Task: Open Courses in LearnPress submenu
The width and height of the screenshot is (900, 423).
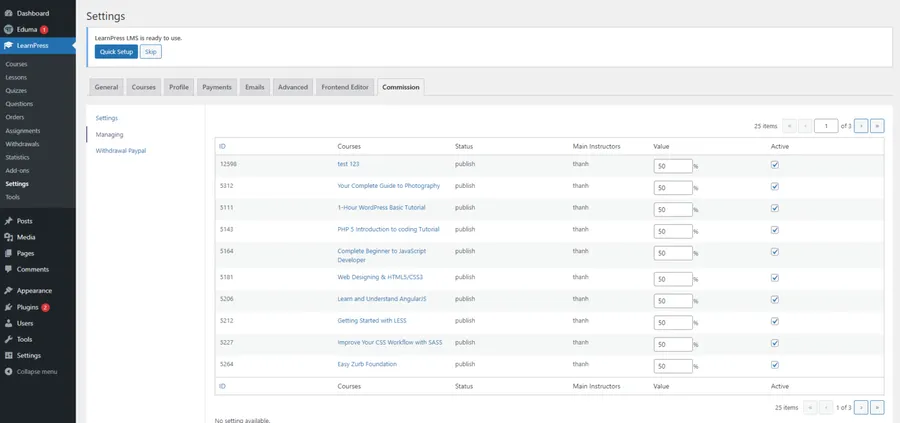Action: [x=16, y=64]
